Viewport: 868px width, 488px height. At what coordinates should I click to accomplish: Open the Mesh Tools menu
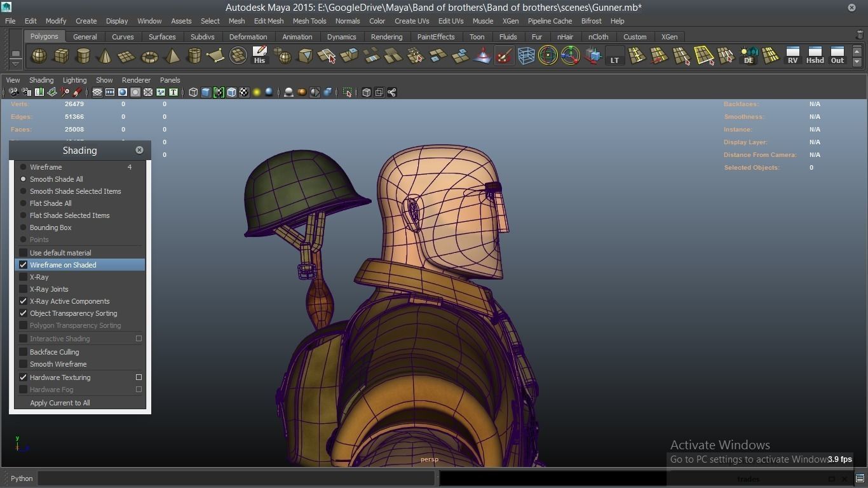(309, 21)
